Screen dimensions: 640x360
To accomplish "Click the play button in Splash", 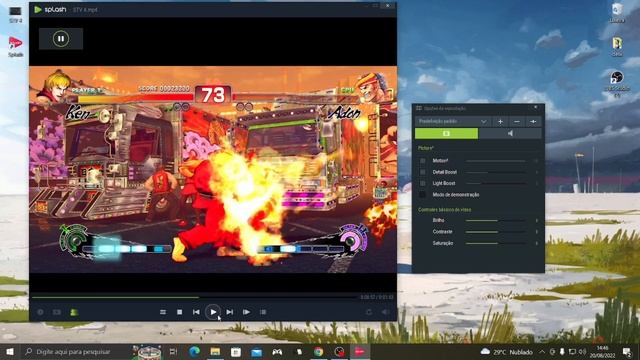I will (x=213, y=312).
